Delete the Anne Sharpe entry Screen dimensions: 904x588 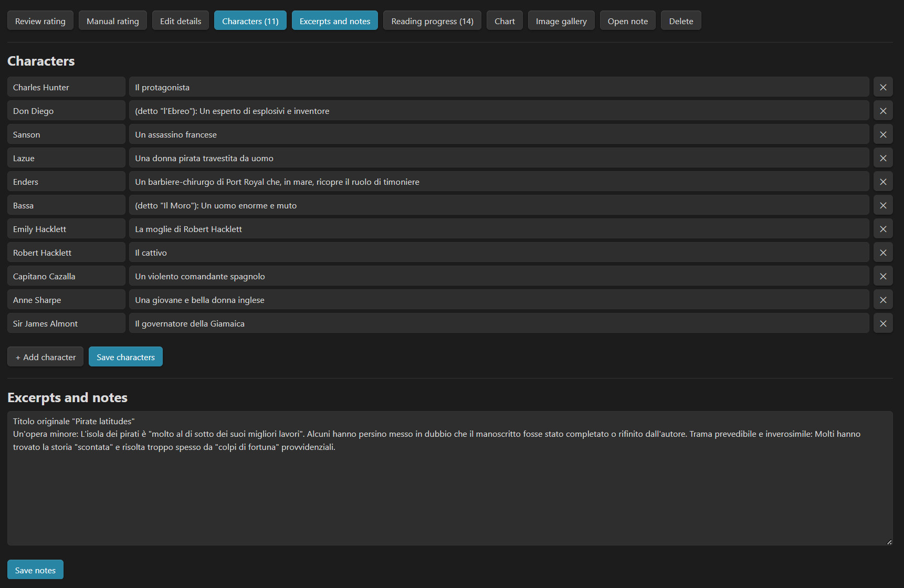(883, 300)
